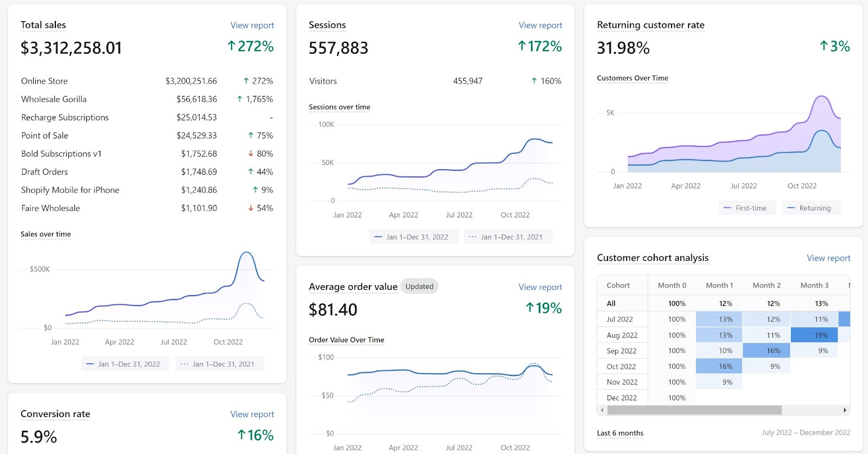Viewport: 868px width, 454px height.
Task: Open the Total sales View report link
Action: pos(252,25)
